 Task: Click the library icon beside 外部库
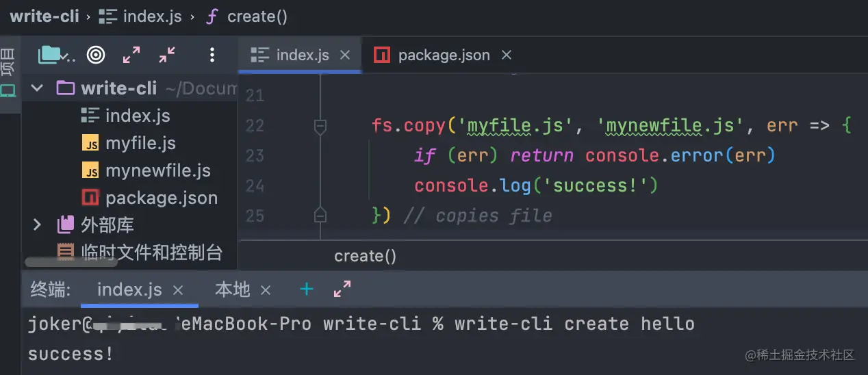pos(65,224)
